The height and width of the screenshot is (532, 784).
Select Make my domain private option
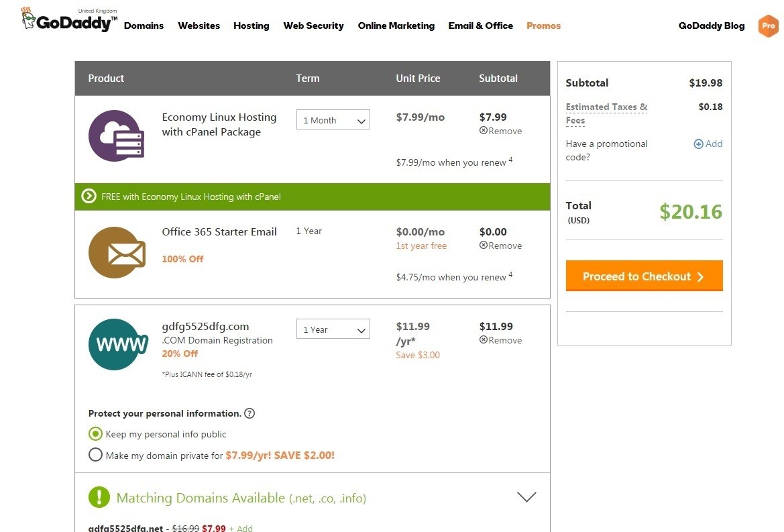pyautogui.click(x=95, y=456)
